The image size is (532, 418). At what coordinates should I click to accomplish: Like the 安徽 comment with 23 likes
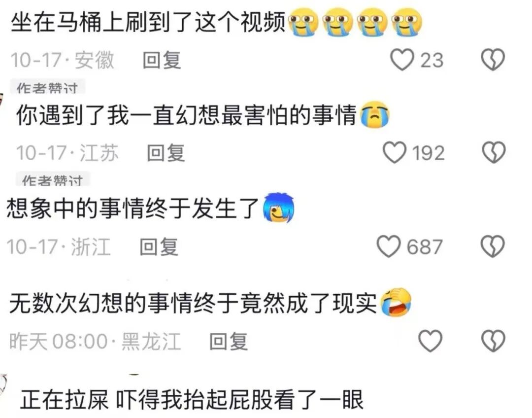402,60
